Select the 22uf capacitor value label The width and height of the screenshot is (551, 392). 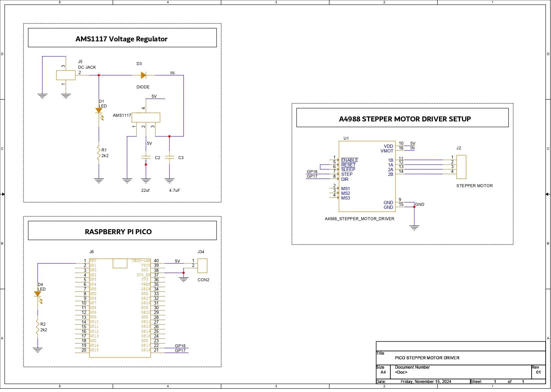click(145, 190)
